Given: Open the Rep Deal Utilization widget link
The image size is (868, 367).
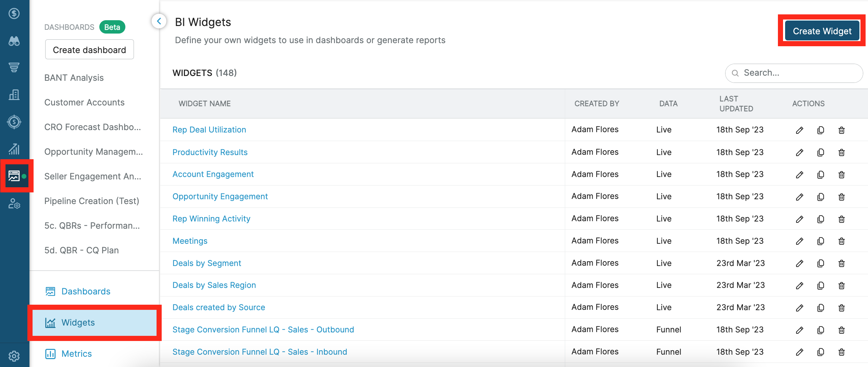Looking at the screenshot, I should point(209,130).
